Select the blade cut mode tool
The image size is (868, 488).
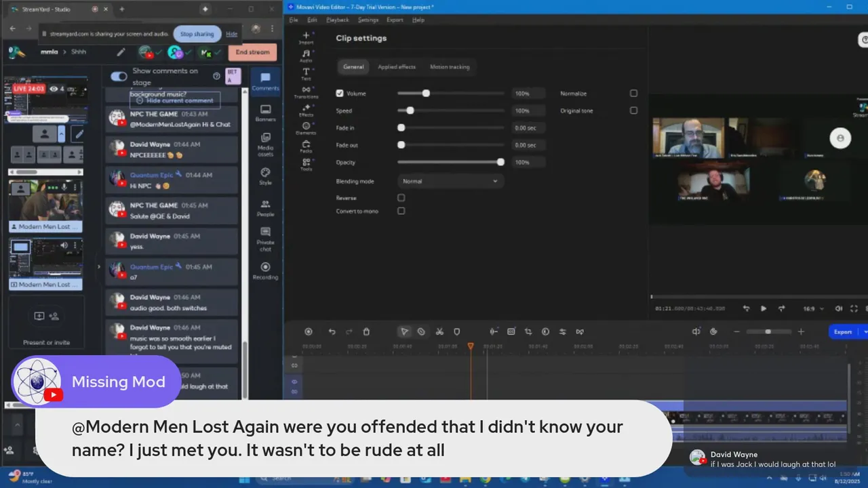pos(421,331)
